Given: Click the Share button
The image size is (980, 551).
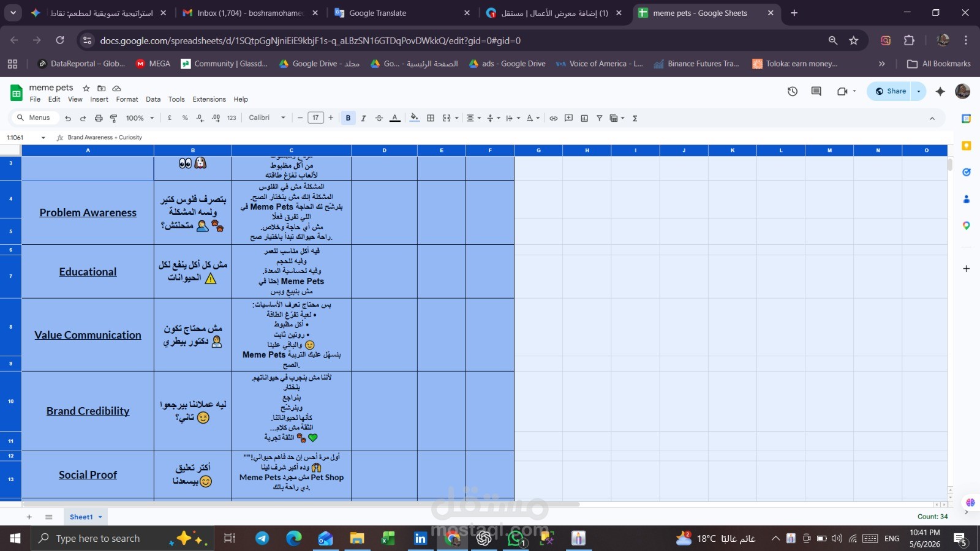Looking at the screenshot, I should pos(890,91).
